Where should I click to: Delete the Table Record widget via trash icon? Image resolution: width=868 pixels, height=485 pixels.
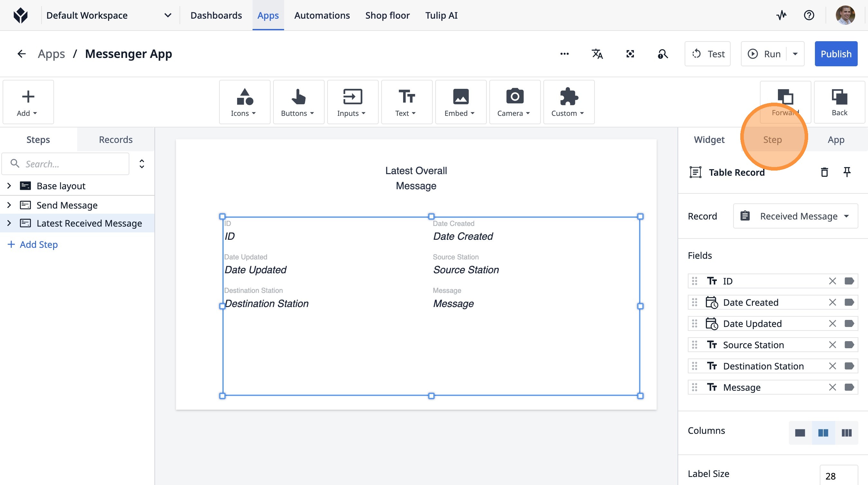(824, 172)
